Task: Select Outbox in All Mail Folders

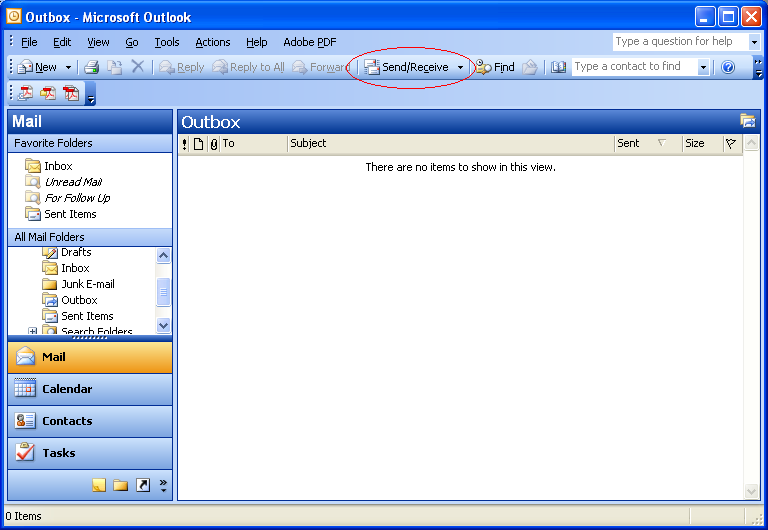Action: (70, 300)
